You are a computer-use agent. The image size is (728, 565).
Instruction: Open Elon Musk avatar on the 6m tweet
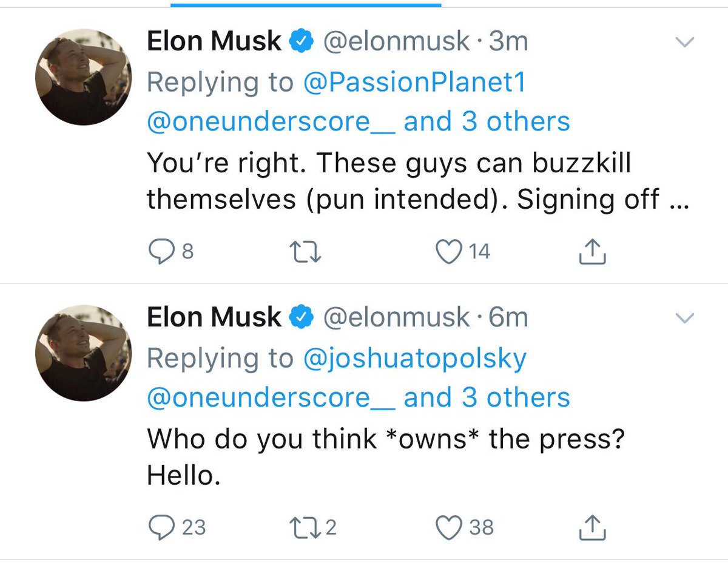click(x=84, y=353)
